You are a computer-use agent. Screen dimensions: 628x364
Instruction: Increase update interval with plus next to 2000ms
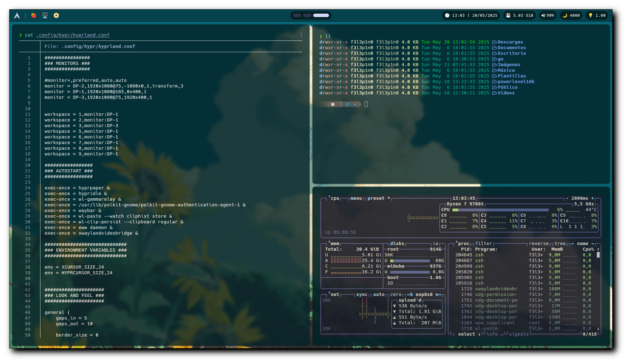click(x=593, y=198)
